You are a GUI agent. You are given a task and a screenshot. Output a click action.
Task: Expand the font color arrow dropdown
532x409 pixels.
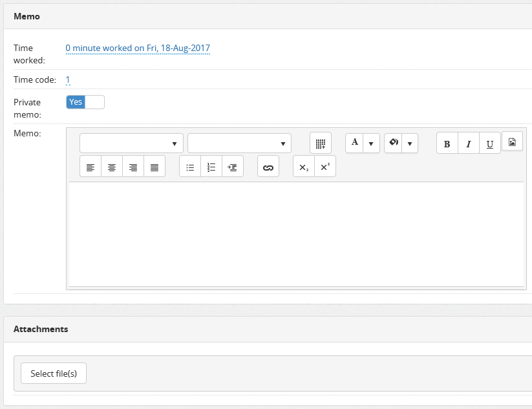[371, 143]
